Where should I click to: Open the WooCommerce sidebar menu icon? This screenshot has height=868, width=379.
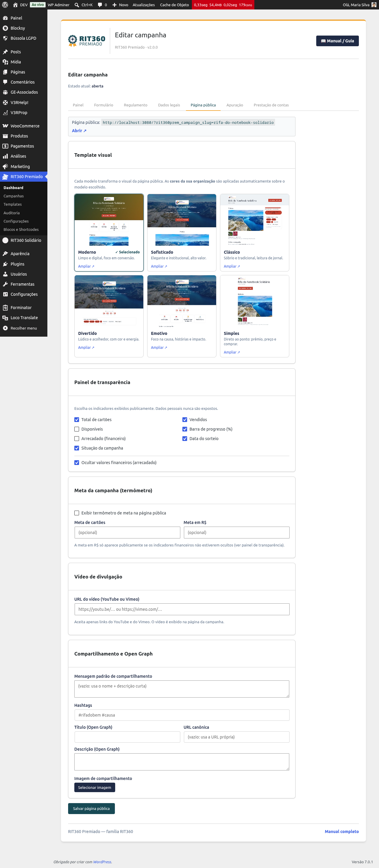click(x=5, y=126)
